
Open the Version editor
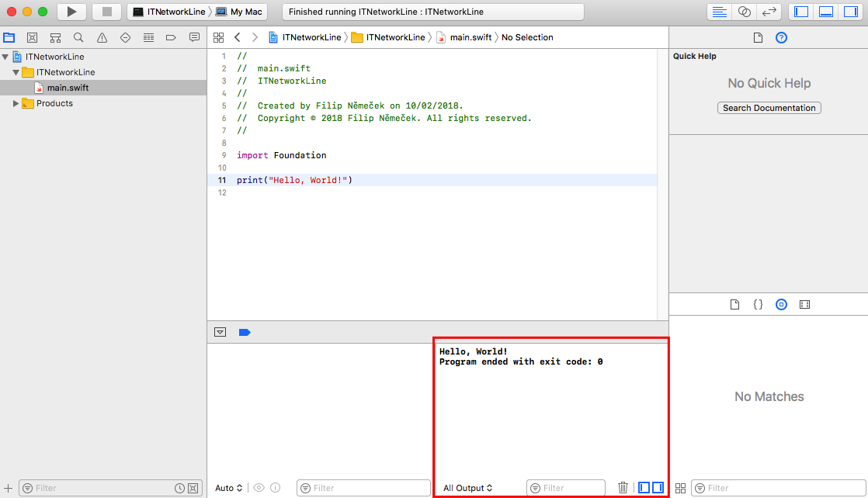(769, 12)
